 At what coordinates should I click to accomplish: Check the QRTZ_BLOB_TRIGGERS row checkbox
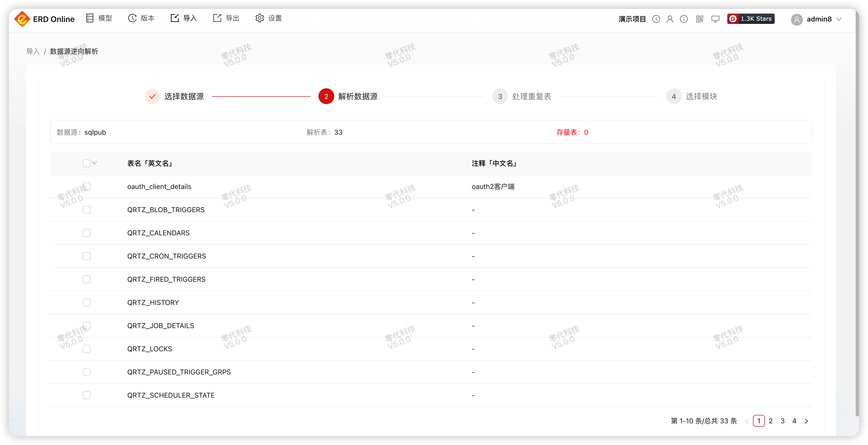(87, 210)
